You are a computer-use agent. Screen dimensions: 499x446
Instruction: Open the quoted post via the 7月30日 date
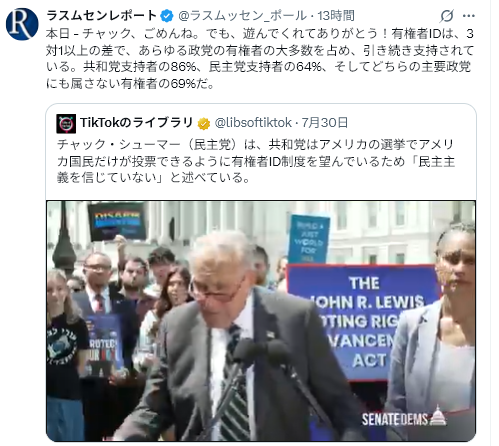(x=325, y=123)
